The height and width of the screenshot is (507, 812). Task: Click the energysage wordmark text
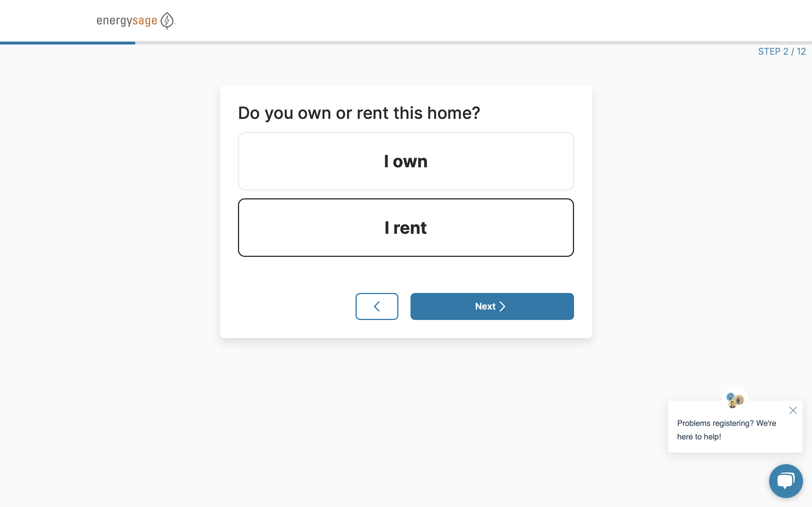coord(127,21)
